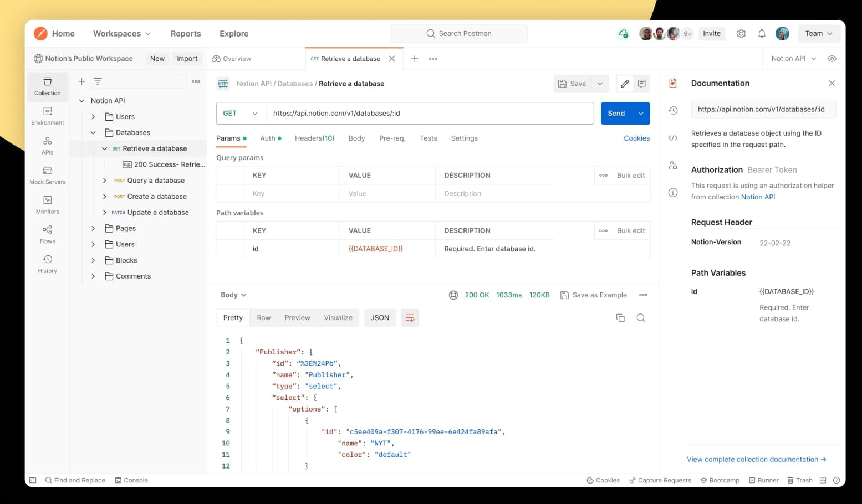This screenshot has width=862, height=504.
Task: Click the request URL field
Action: 430,113
